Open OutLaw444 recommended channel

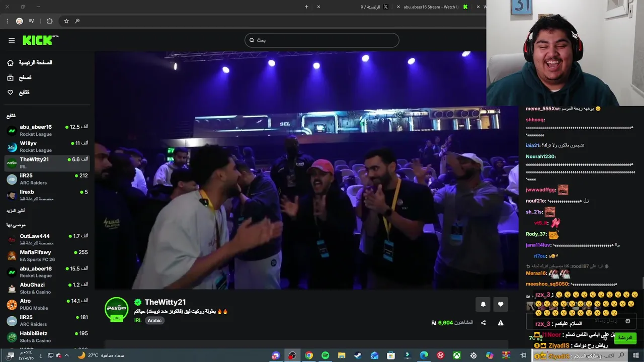tap(47, 239)
